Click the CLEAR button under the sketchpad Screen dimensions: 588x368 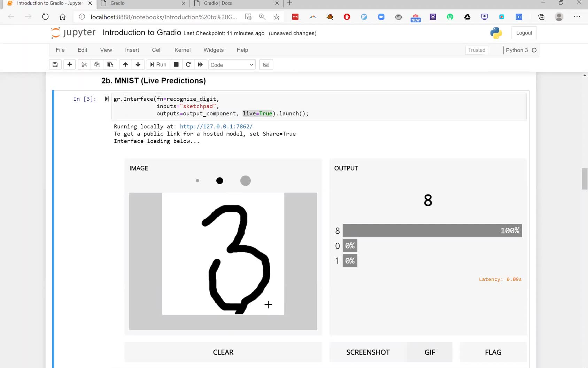click(x=223, y=352)
